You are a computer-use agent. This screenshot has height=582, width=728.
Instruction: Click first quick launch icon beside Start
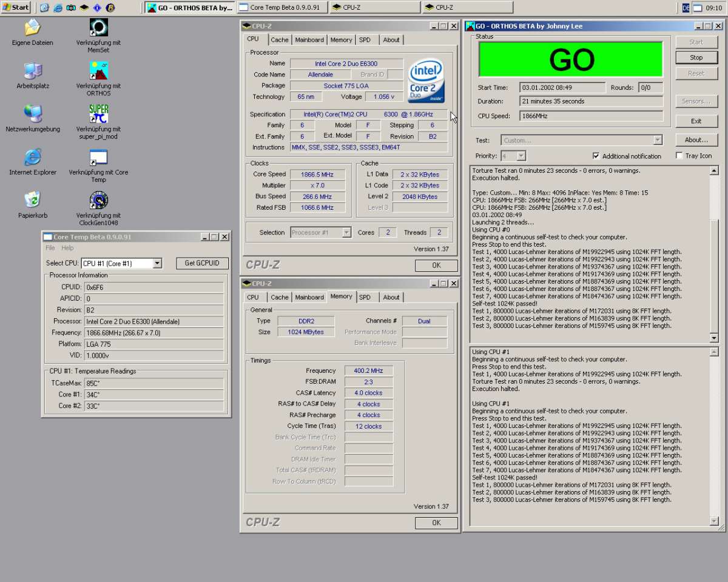pos(44,8)
